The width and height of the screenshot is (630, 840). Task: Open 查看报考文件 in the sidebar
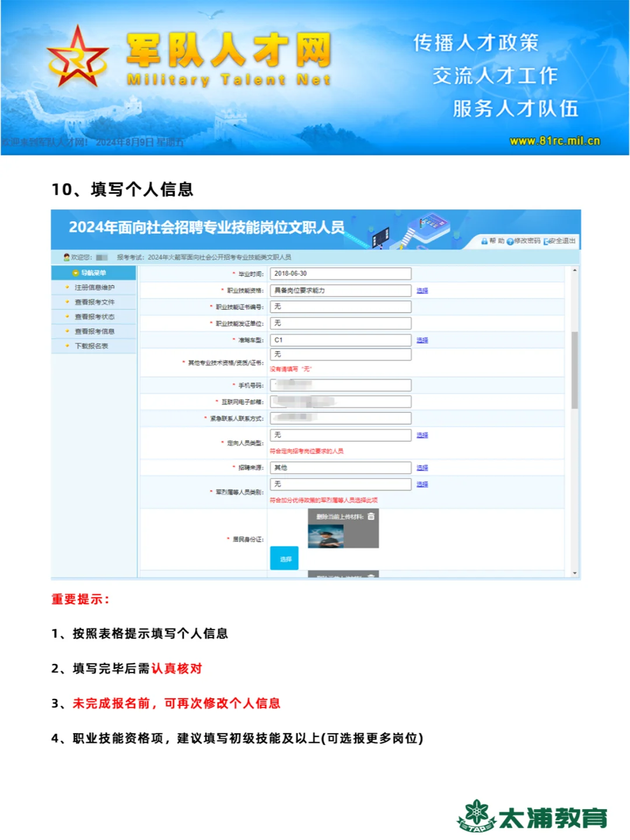tap(94, 302)
